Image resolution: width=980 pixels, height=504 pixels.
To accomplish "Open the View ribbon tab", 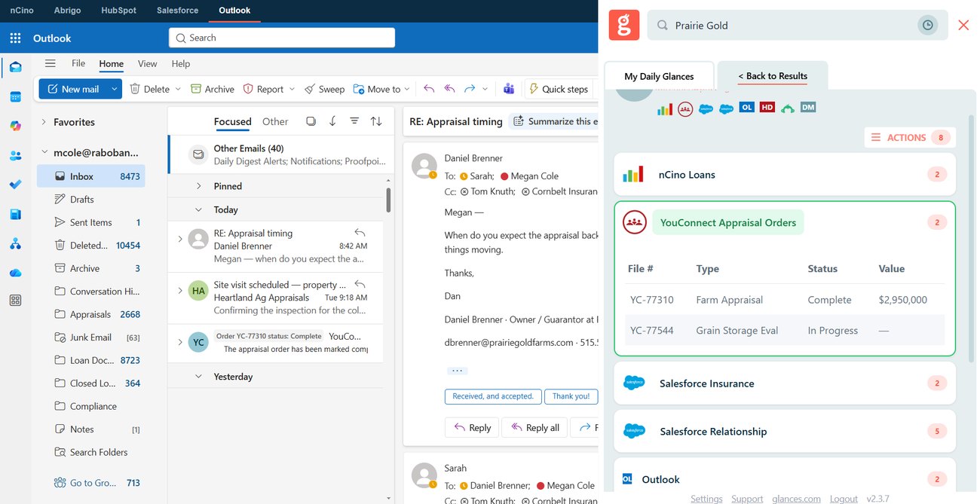I will [x=148, y=64].
